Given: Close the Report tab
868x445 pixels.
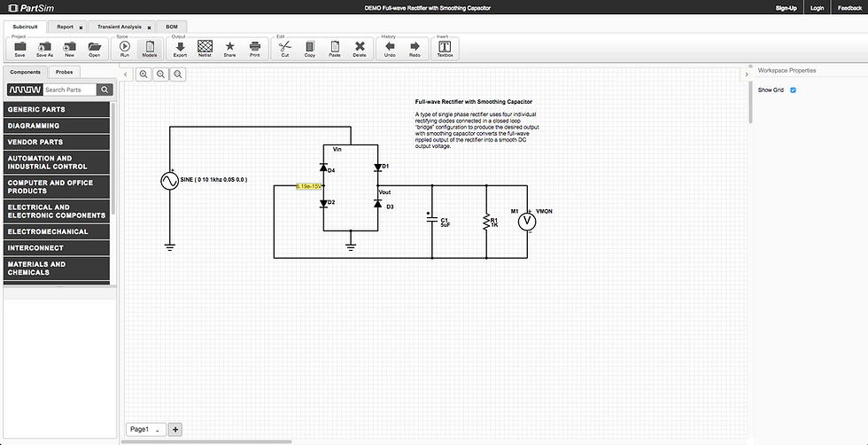Looking at the screenshot, I should 81,27.
